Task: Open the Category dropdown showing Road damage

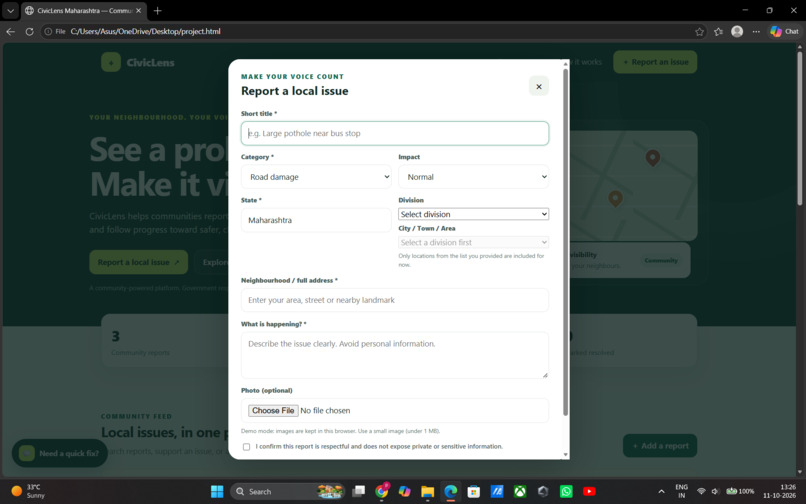Action: tap(316, 176)
